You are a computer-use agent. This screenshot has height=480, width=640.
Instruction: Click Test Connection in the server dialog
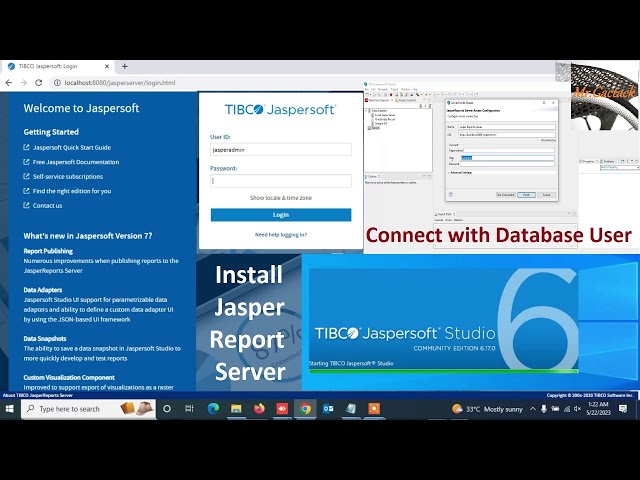(506, 195)
